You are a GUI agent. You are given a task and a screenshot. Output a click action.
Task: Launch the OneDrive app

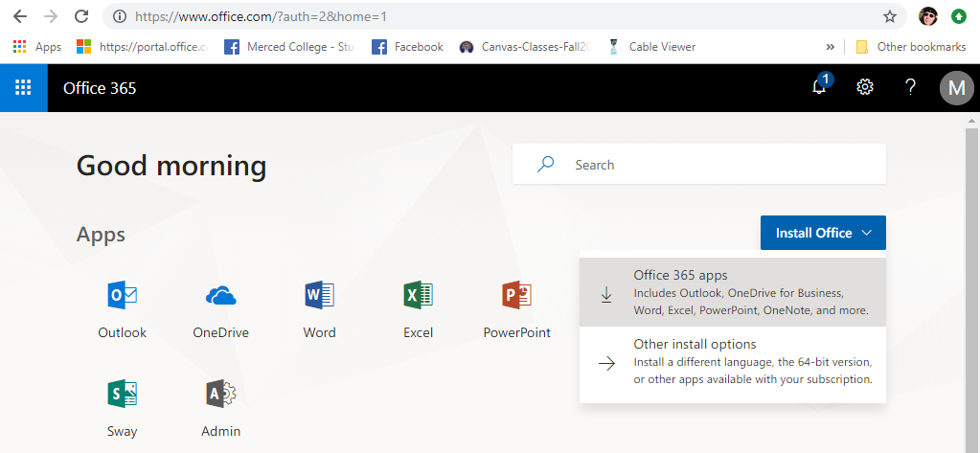tap(220, 310)
